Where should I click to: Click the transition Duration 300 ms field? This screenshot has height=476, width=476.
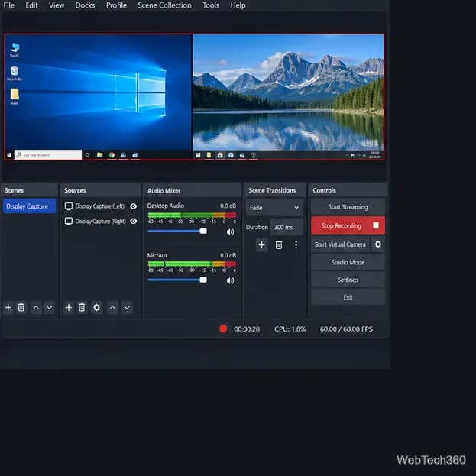287,227
